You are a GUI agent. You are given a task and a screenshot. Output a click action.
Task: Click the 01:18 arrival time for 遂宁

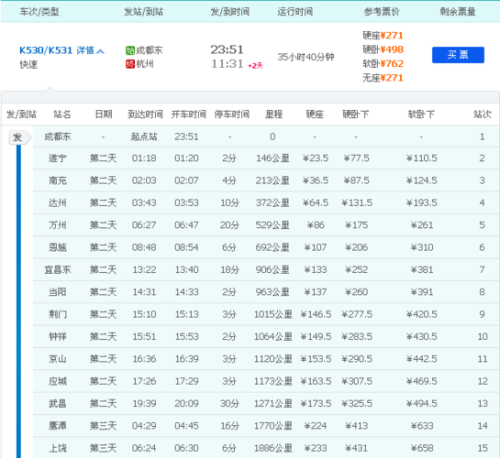[x=144, y=158]
